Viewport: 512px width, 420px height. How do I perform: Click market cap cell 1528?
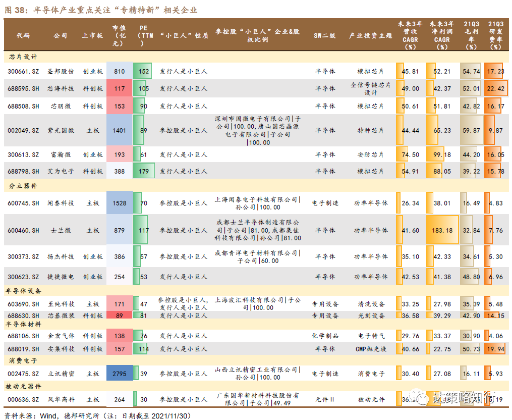pos(120,203)
